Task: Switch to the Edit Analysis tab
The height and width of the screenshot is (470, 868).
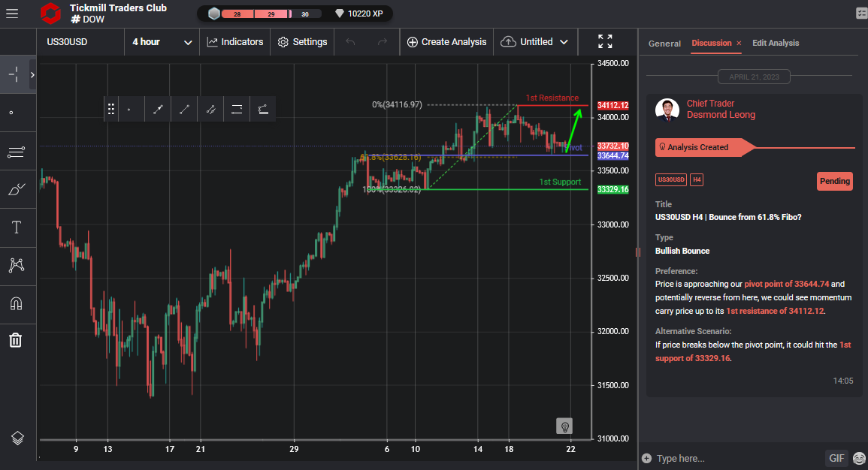Action: (x=776, y=43)
